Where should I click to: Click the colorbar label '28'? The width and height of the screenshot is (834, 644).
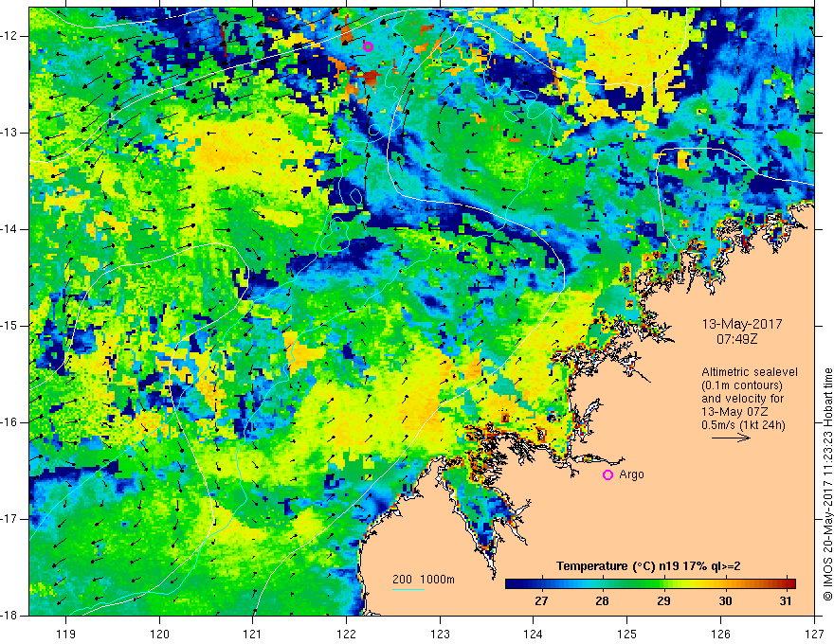point(602,601)
